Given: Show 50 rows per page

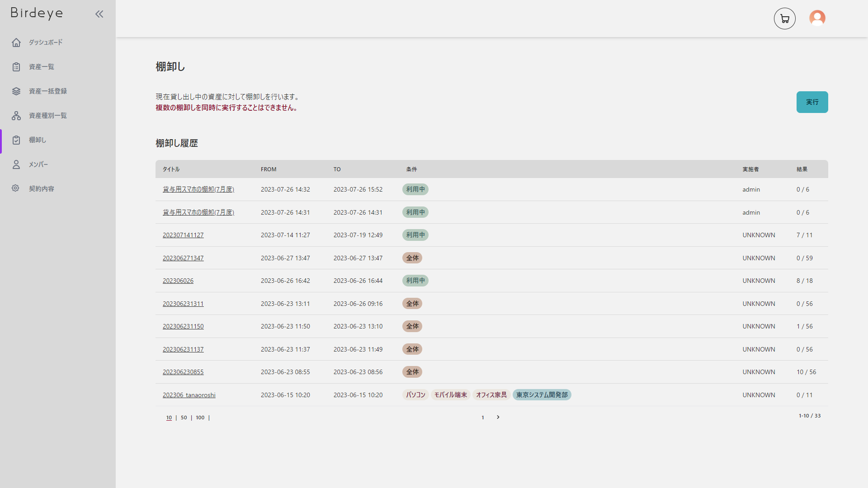Looking at the screenshot, I should pos(184,418).
